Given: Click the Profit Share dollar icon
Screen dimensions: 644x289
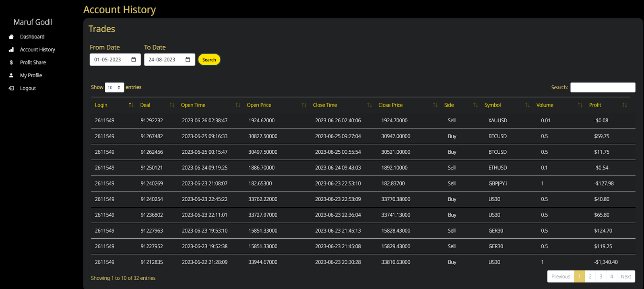Looking at the screenshot, I should coord(11,62).
